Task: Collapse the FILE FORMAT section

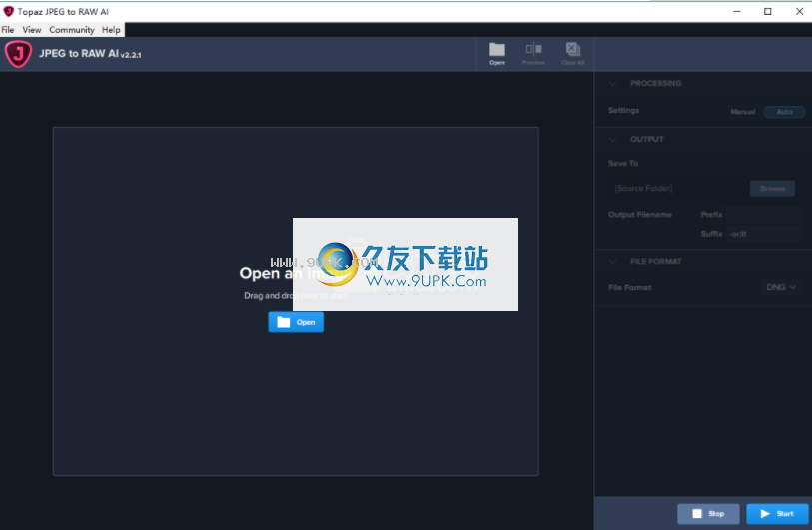Action: (612, 262)
